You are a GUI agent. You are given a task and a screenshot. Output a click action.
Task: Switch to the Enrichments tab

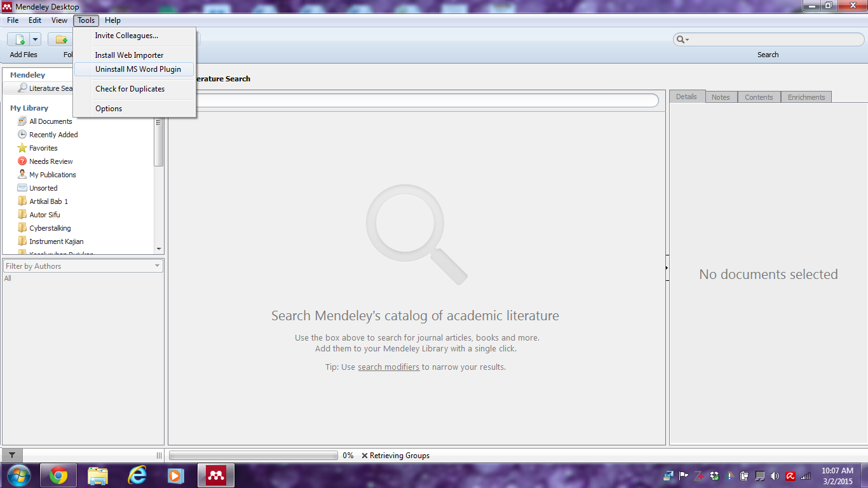[806, 97]
